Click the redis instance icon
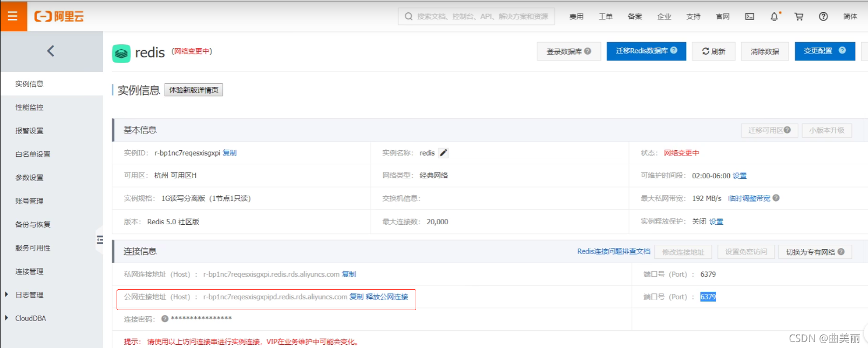 pyautogui.click(x=121, y=53)
